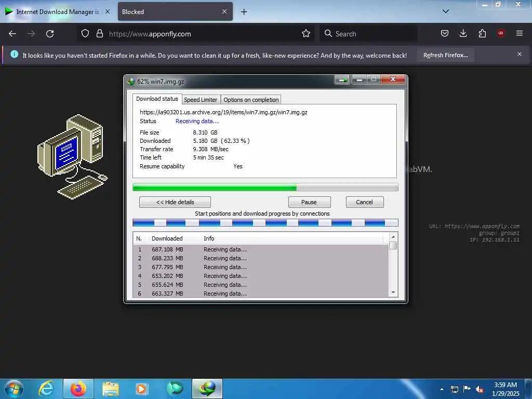Dismiss the Firefox refresh notification bar
The width and height of the screenshot is (532, 399).
(x=520, y=54)
